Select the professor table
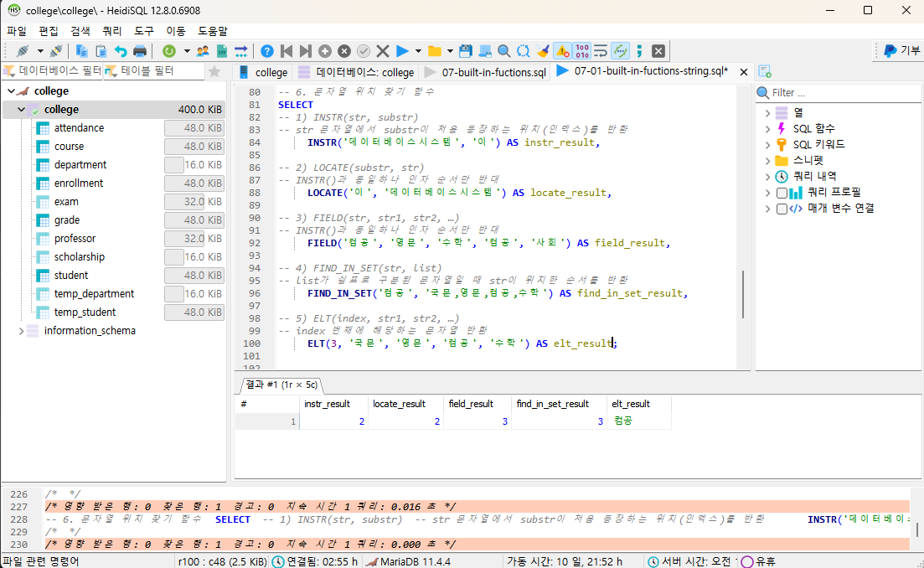Screen dimensions: 924x568 click(75, 239)
